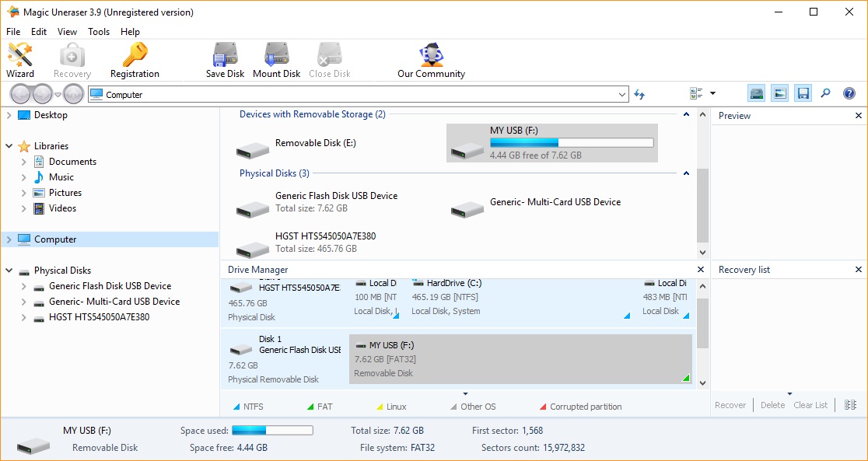Open the Registration key icon

coord(135,61)
